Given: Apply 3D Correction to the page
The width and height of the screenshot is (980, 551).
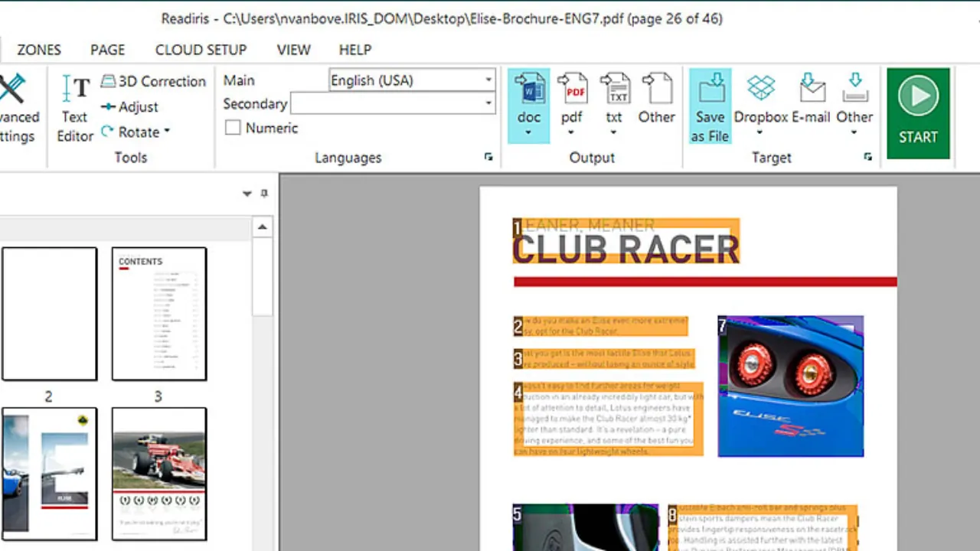Looking at the screenshot, I should point(153,81).
